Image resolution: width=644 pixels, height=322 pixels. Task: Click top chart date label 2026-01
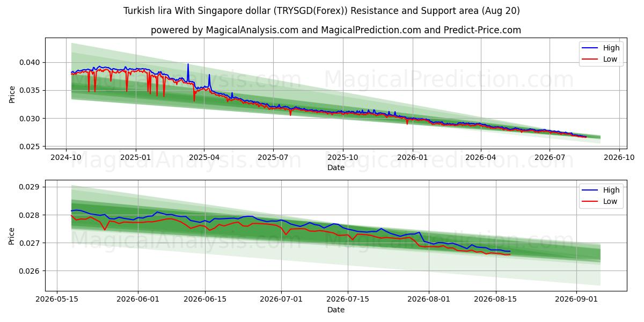[412, 158]
